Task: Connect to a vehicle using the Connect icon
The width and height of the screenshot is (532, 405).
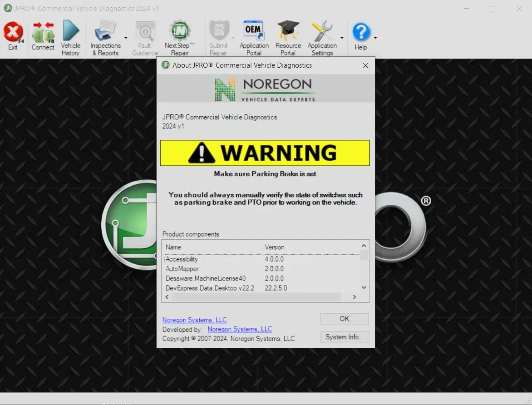Action: (x=43, y=36)
